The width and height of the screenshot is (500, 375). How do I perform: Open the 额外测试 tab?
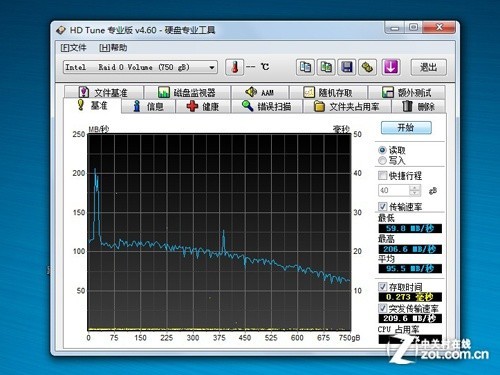pos(407,92)
